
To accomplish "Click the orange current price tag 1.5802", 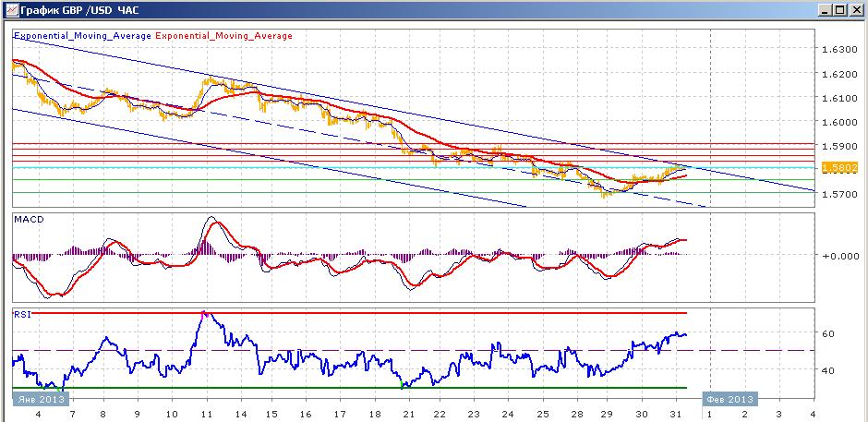I will pyautogui.click(x=839, y=167).
